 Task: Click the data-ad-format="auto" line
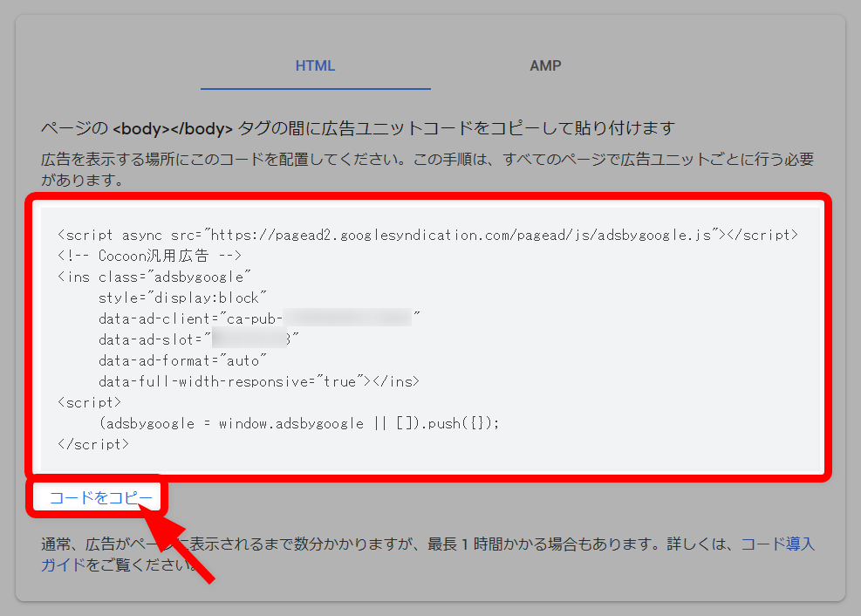tap(182, 360)
